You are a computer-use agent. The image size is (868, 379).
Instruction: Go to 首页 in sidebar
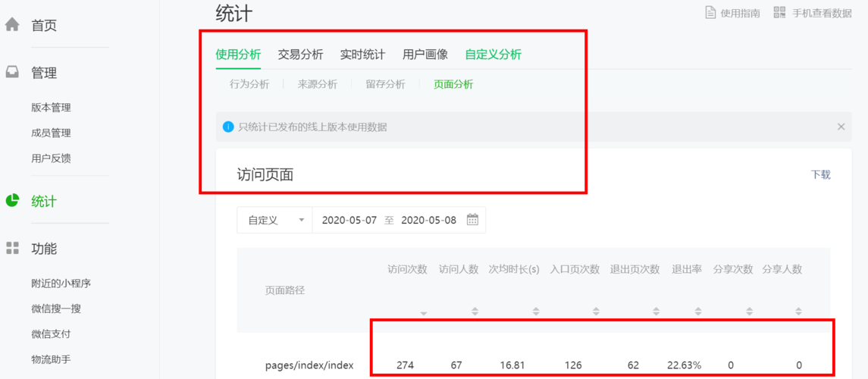(44, 26)
